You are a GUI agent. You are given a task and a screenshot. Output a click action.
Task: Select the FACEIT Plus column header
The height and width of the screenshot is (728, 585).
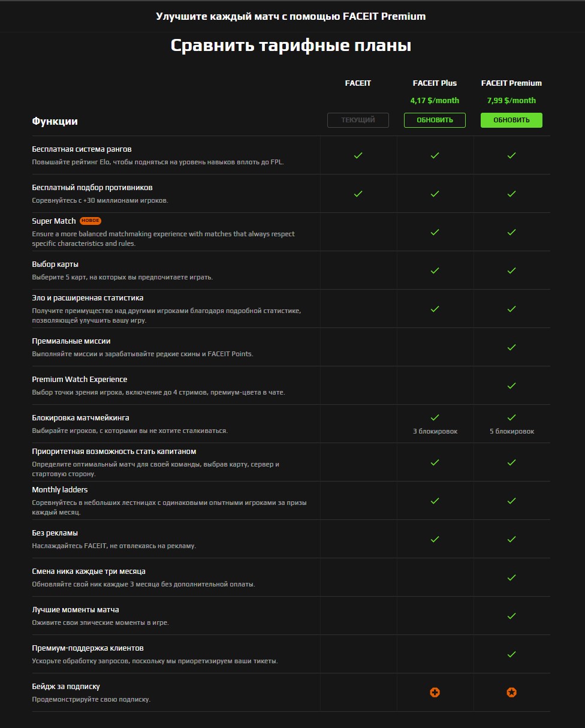pyautogui.click(x=435, y=83)
